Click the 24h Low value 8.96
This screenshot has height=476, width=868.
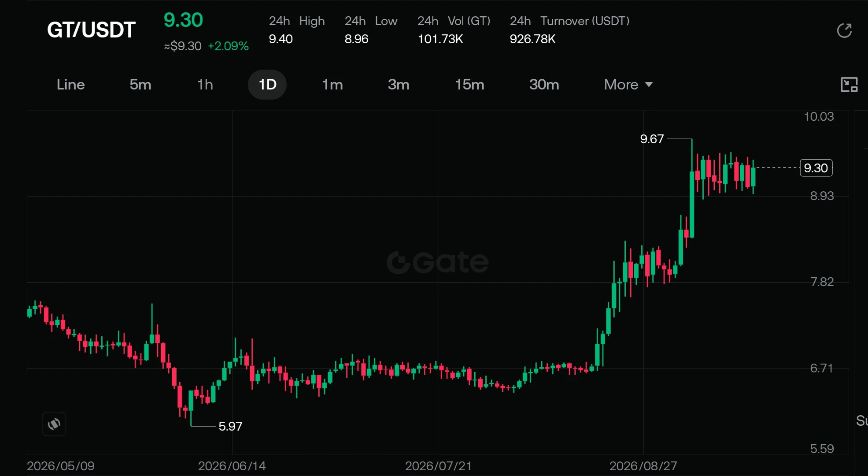356,39
